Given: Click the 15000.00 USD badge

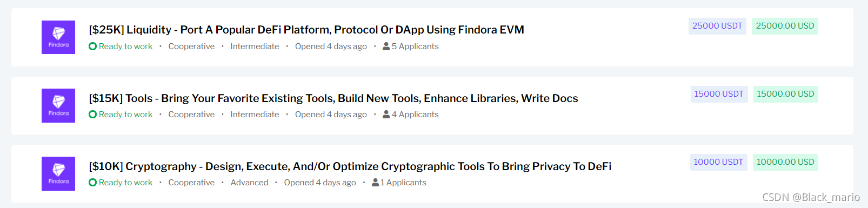Looking at the screenshot, I should [x=785, y=94].
